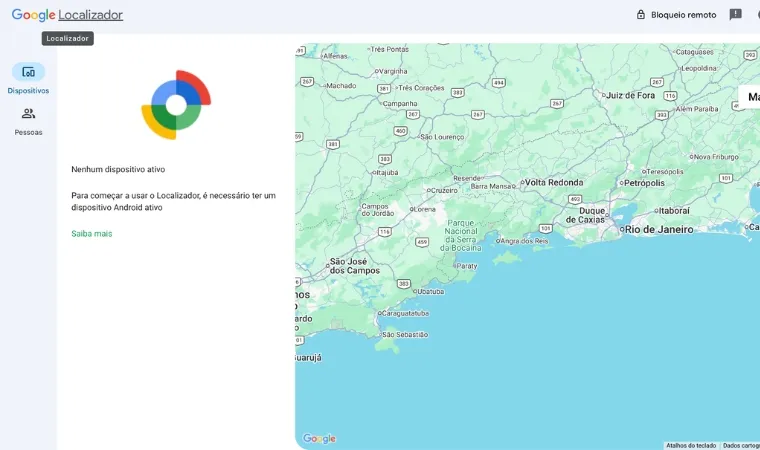Viewport: 760px width, 450px height.
Task: Click Parque Nacional da Serra da Bocaina label
Action: click(461, 235)
